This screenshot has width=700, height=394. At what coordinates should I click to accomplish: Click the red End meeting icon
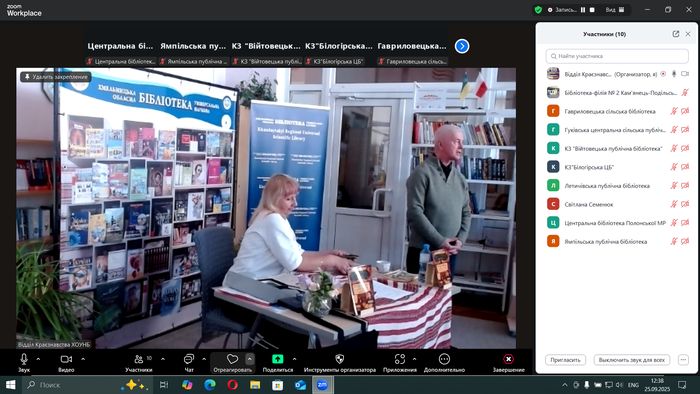[508, 359]
